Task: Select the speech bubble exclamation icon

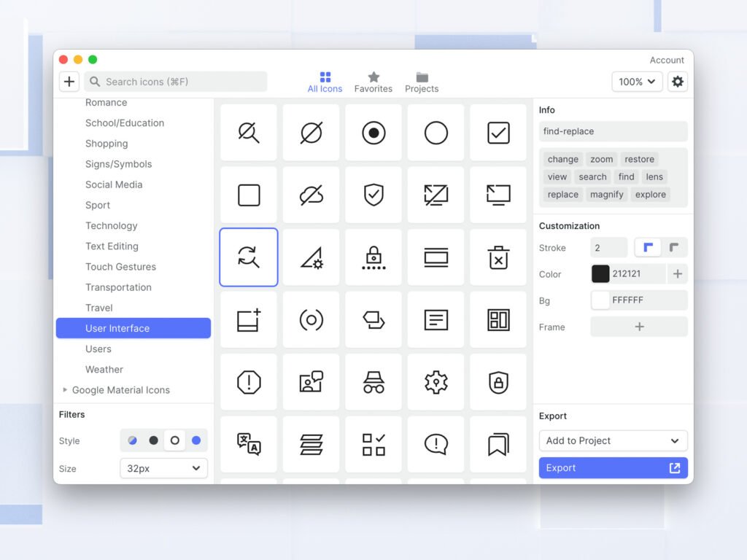Action: (x=436, y=444)
